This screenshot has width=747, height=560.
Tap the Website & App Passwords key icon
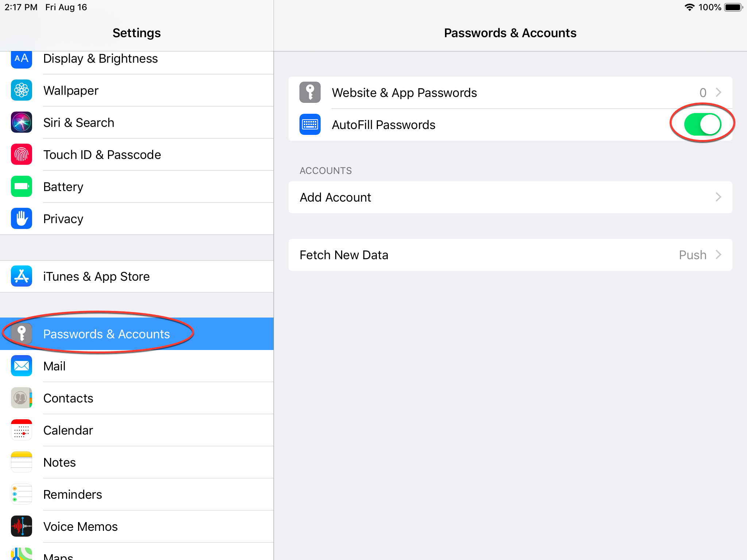click(310, 92)
